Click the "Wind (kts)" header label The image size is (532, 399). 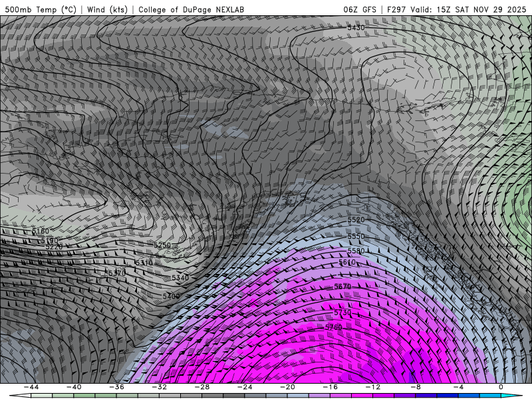coord(107,9)
